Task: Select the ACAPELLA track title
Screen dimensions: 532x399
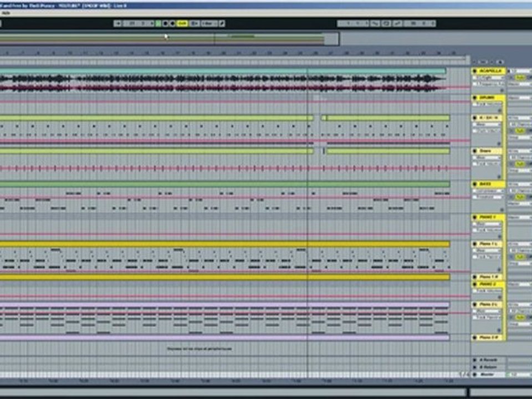Action: (490, 70)
